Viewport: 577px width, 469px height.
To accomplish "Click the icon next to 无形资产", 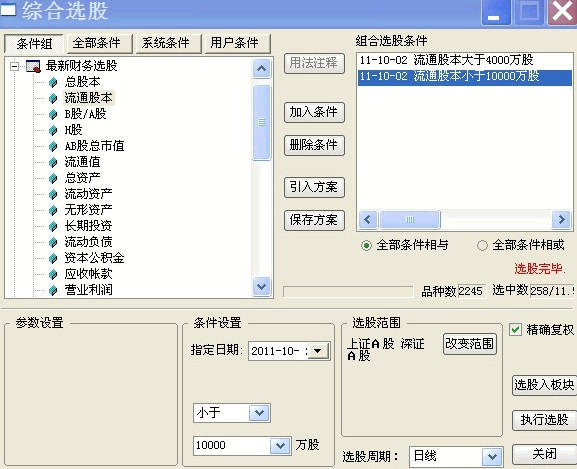I will click(53, 210).
